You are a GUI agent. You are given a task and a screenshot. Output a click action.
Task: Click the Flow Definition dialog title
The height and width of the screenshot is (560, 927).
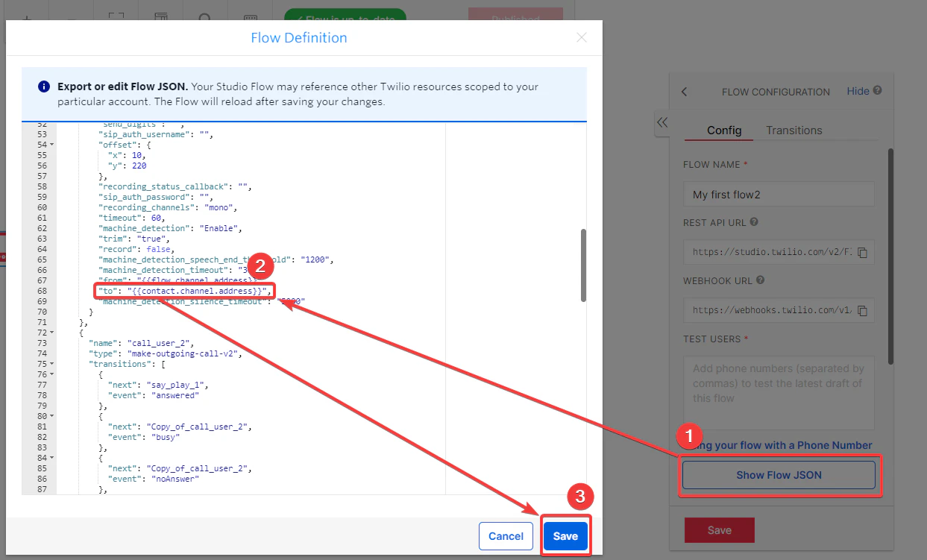coord(299,37)
